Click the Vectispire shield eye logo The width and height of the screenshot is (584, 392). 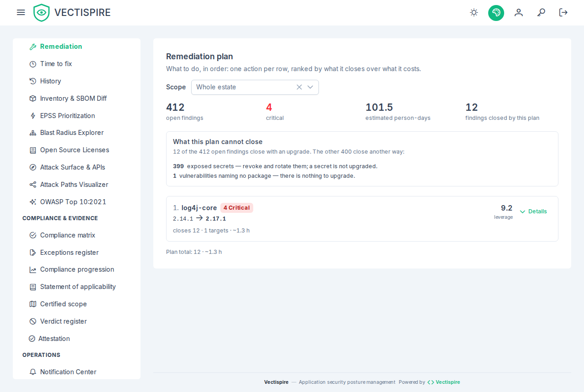point(42,13)
